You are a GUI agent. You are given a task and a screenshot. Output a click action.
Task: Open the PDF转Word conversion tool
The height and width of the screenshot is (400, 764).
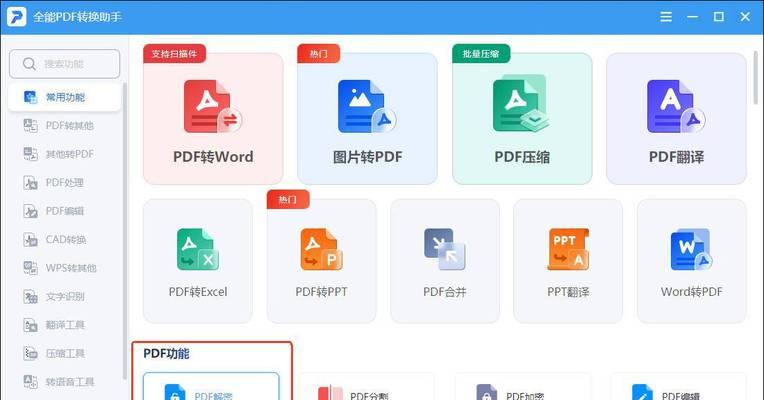click(x=213, y=119)
